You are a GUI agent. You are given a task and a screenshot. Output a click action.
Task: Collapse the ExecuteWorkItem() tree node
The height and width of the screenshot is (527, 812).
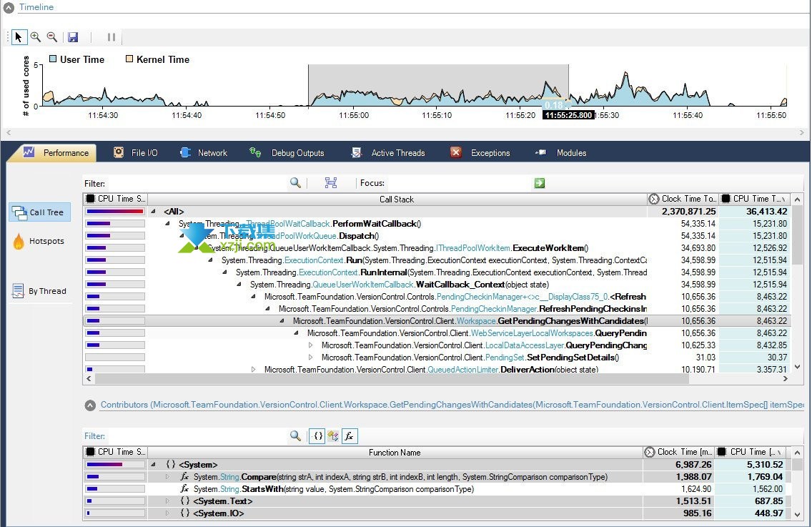[x=197, y=247]
